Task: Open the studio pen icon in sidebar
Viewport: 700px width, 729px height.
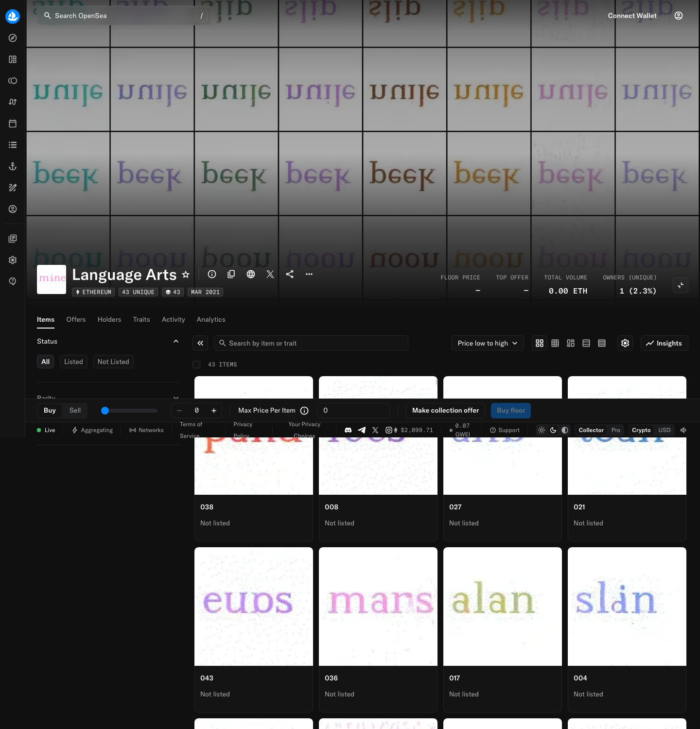Action: click(x=13, y=188)
